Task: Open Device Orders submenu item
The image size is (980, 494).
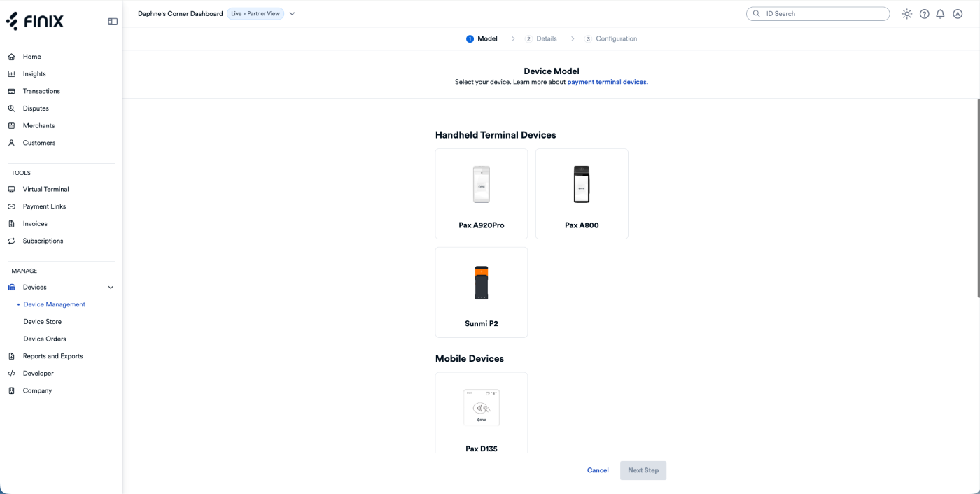Action: (45, 339)
